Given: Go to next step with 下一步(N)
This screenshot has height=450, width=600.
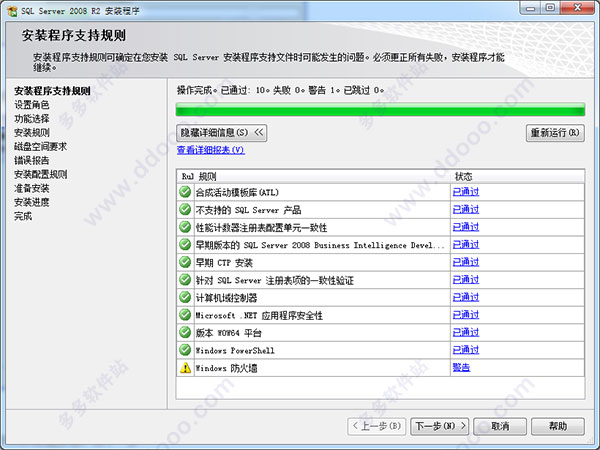Looking at the screenshot, I should (x=440, y=426).
